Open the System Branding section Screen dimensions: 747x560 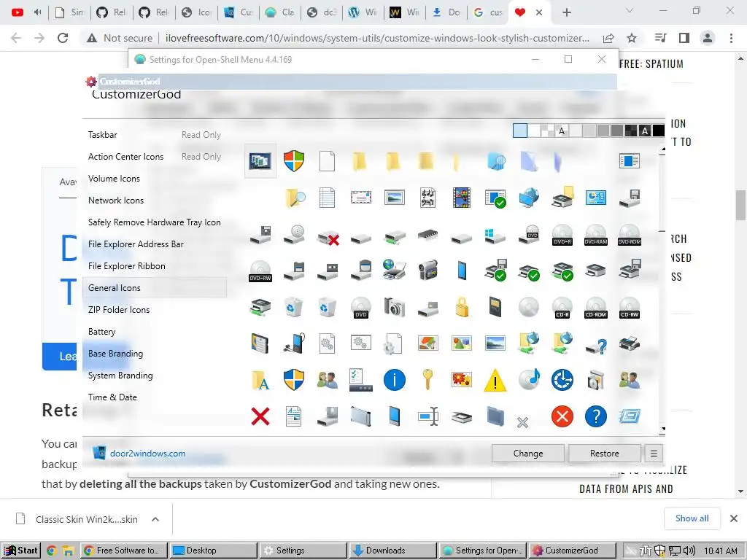(x=155, y=376)
